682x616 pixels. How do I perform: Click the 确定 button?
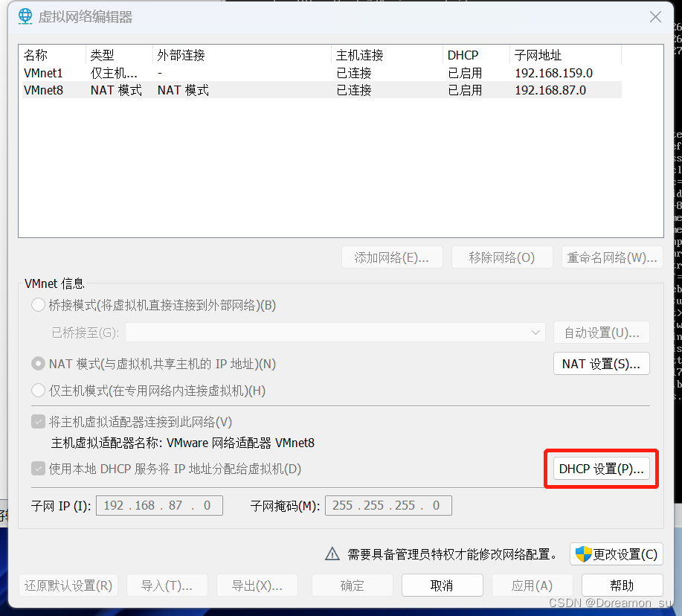353,585
